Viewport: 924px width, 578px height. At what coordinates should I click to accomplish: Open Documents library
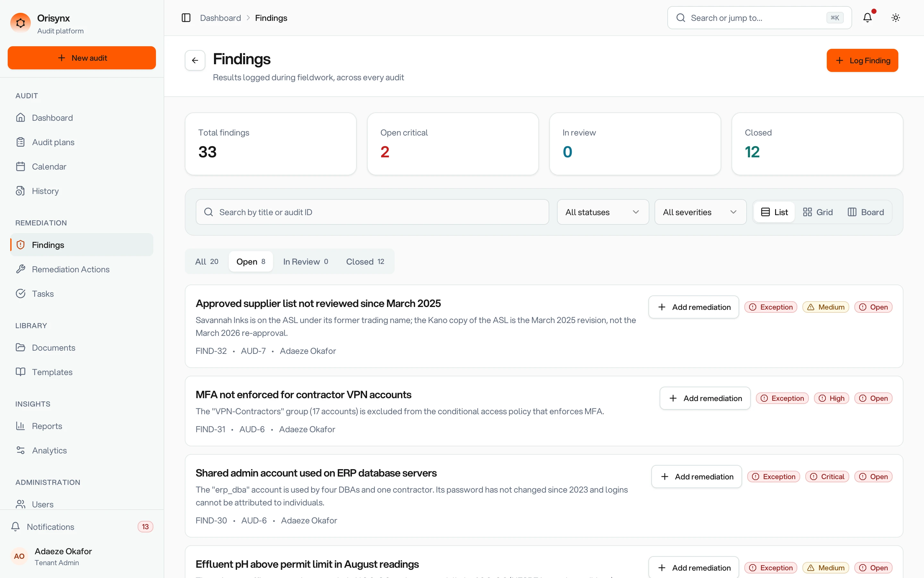(82, 348)
